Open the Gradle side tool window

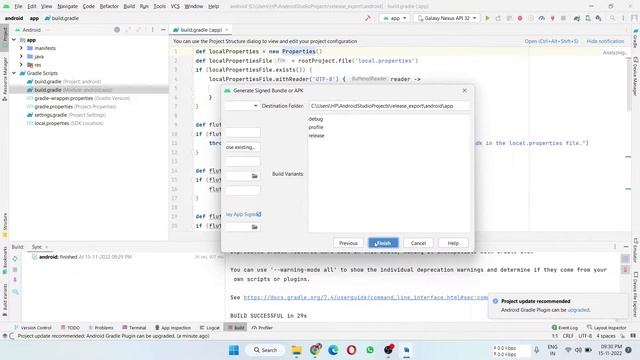[635, 38]
